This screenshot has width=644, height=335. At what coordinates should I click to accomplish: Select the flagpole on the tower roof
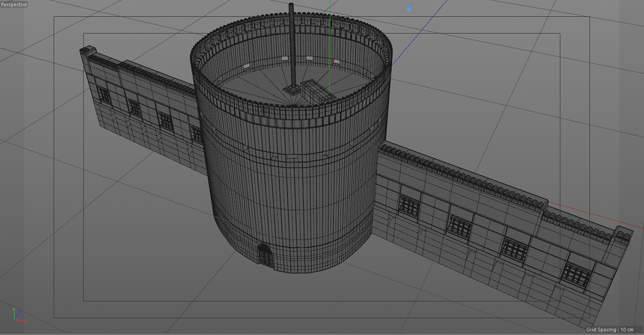pos(292,43)
